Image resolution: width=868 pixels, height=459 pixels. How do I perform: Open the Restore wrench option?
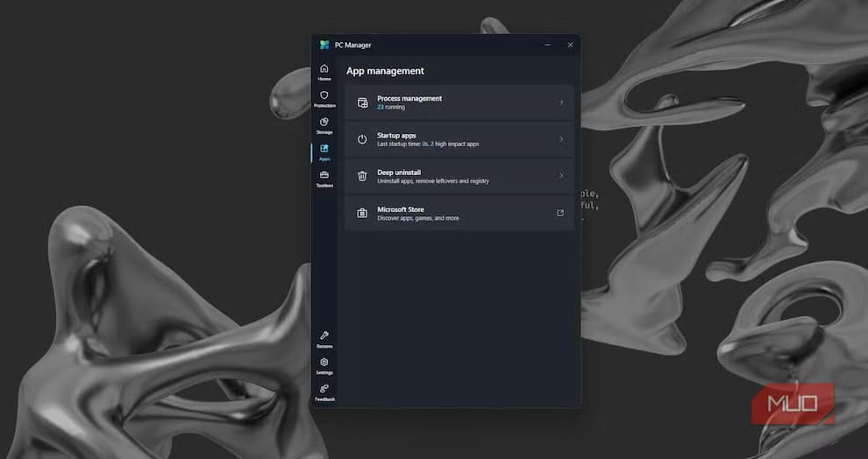click(x=324, y=340)
